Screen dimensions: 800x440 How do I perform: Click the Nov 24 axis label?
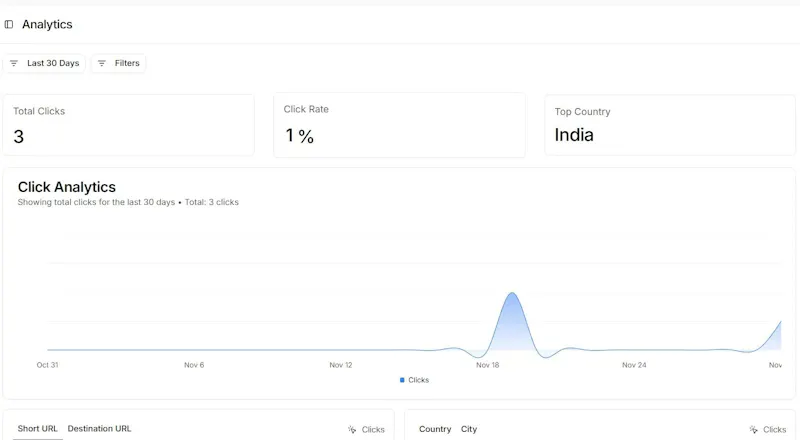coord(634,365)
